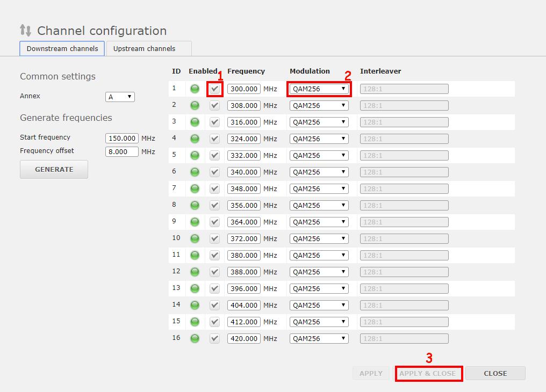Screen dimensions: 546x392
Task: Click the Frequency offset input field
Action: point(122,152)
